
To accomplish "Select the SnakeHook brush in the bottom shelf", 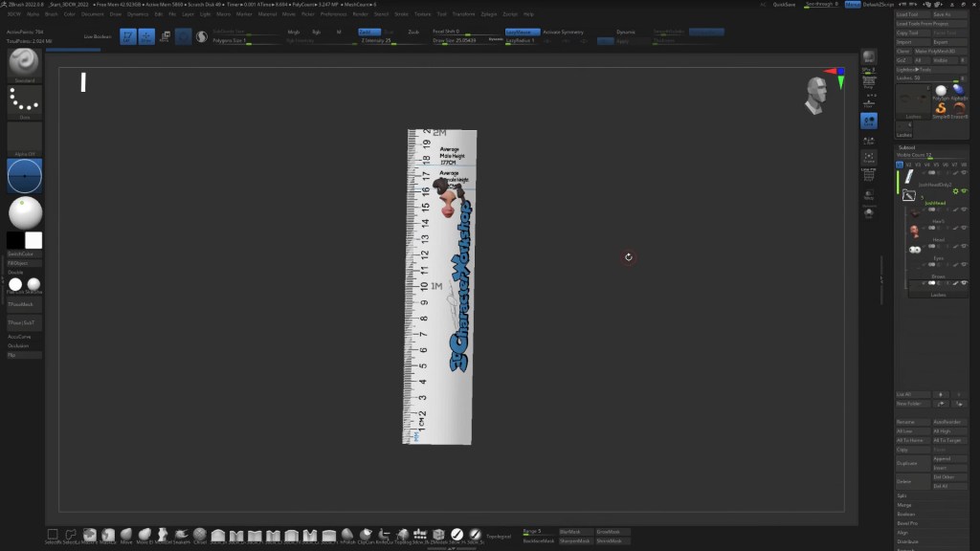I will (181, 535).
